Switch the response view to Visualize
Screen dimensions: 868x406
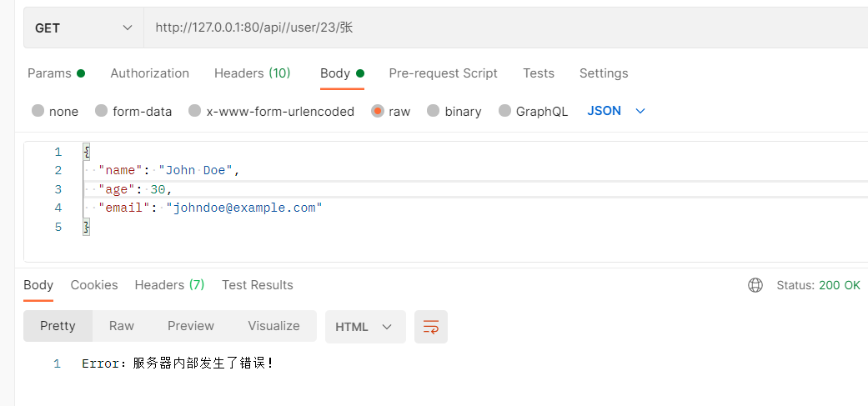[274, 326]
